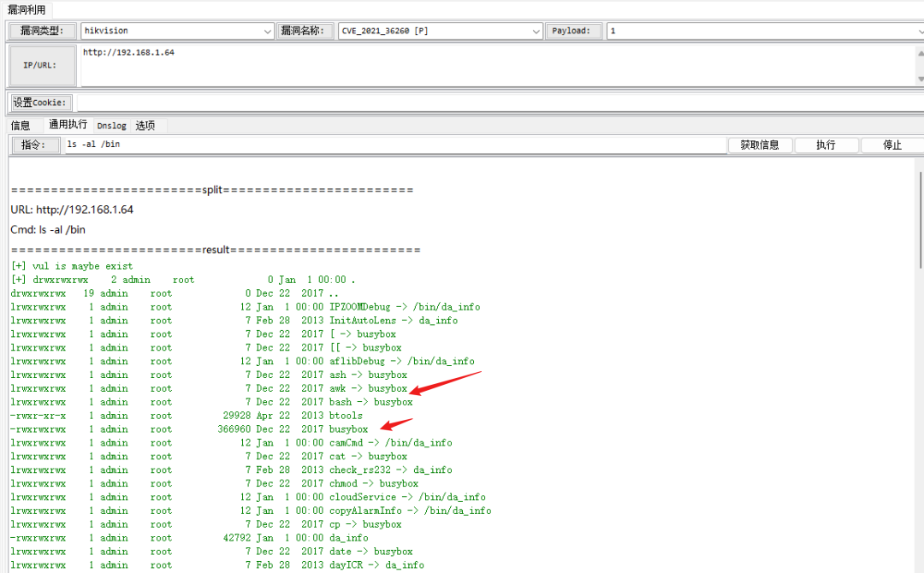This screenshot has width=924, height=573.
Task: Click the 'dayICR -> da_info' entry
Action: point(376,564)
